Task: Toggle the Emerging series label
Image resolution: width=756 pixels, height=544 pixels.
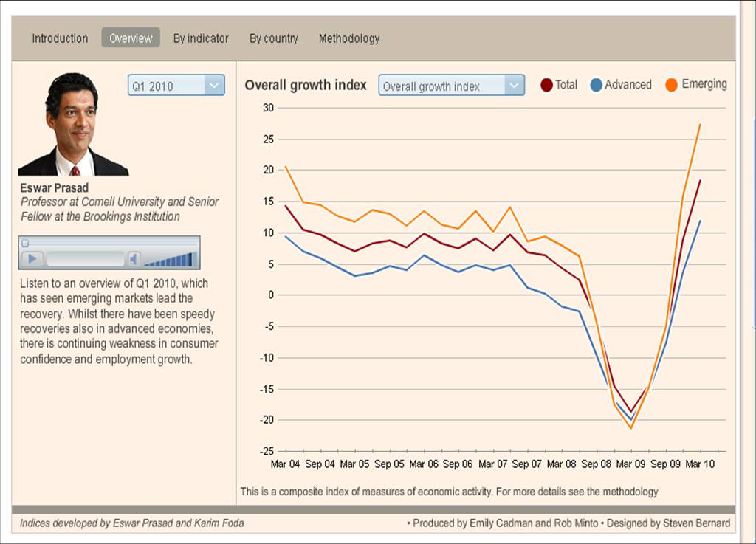Action: click(x=704, y=84)
